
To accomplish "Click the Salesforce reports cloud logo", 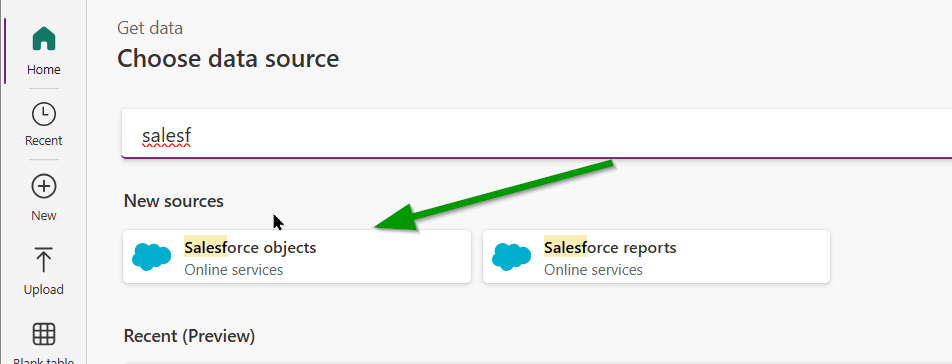I will pos(511,257).
